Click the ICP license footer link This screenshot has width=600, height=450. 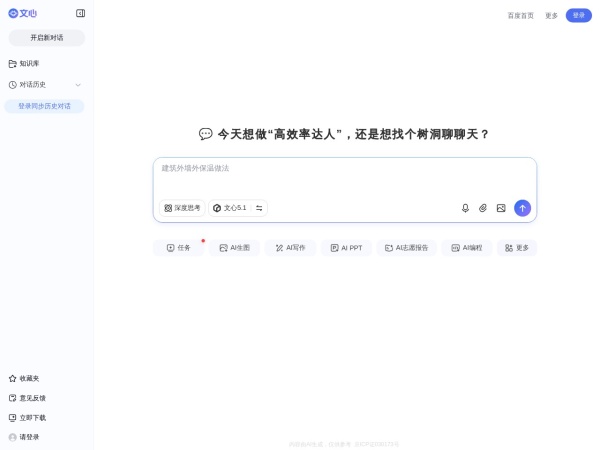[x=377, y=444]
